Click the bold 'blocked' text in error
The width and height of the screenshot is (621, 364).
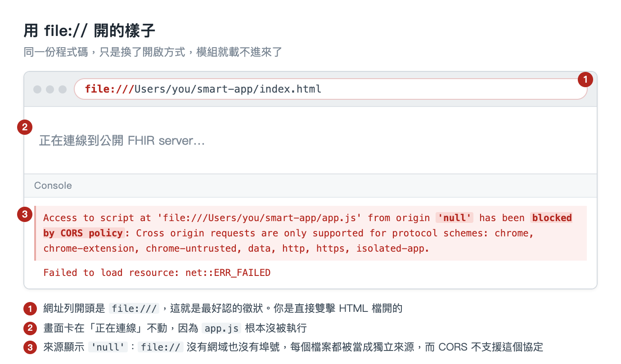[x=552, y=218]
